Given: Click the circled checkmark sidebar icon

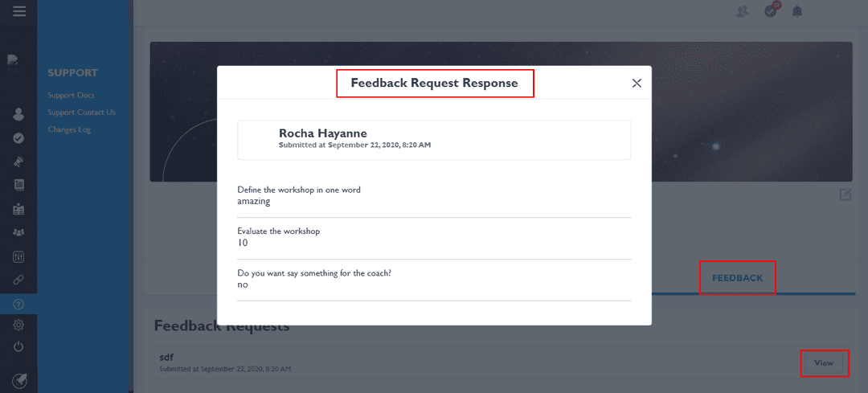Looking at the screenshot, I should point(18,137).
